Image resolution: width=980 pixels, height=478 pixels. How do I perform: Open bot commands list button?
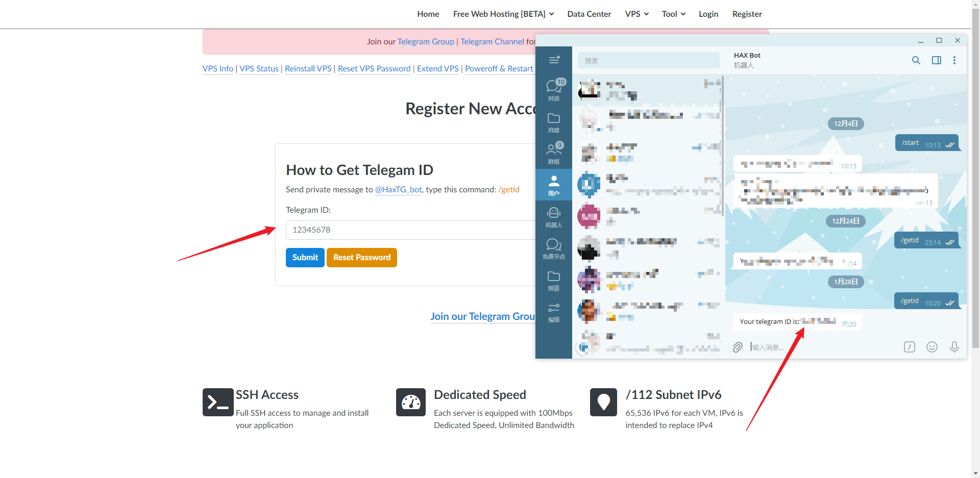point(910,347)
